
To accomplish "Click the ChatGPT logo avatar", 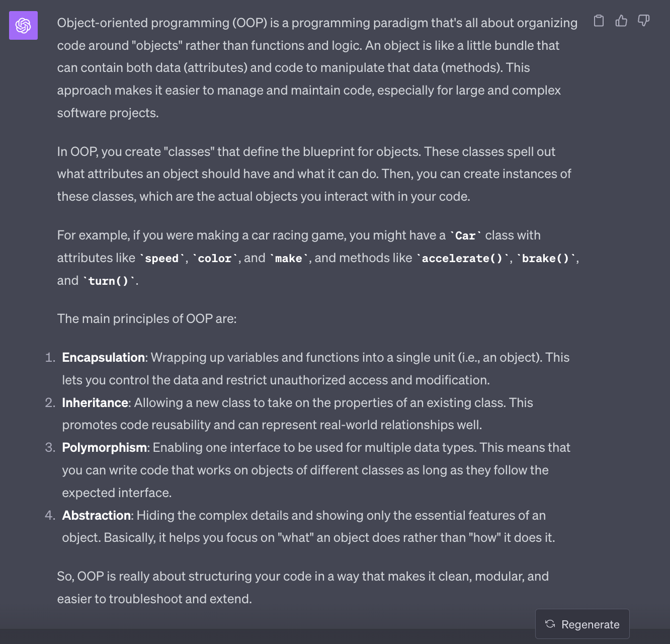I will point(23,25).
